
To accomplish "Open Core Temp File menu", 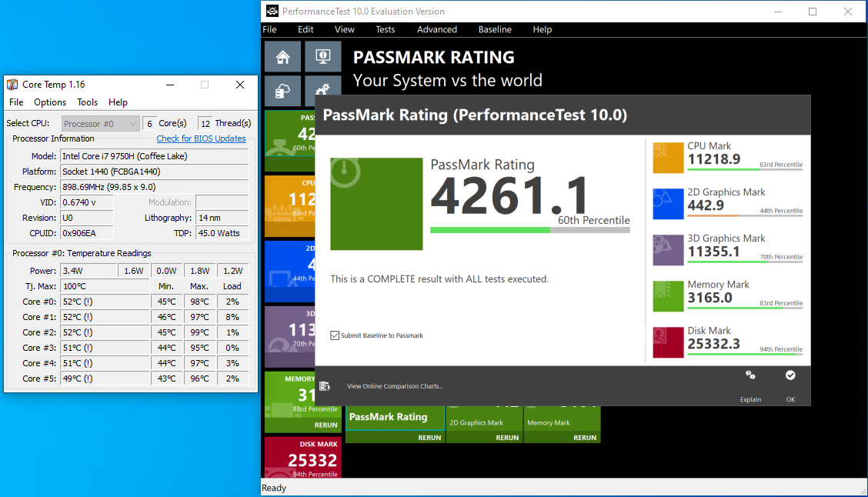I will pyautogui.click(x=16, y=102).
